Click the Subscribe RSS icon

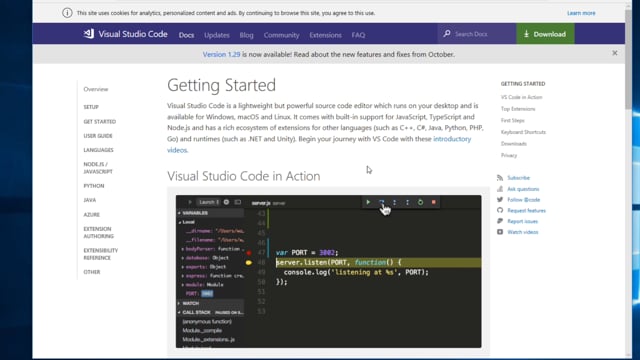(x=500, y=178)
